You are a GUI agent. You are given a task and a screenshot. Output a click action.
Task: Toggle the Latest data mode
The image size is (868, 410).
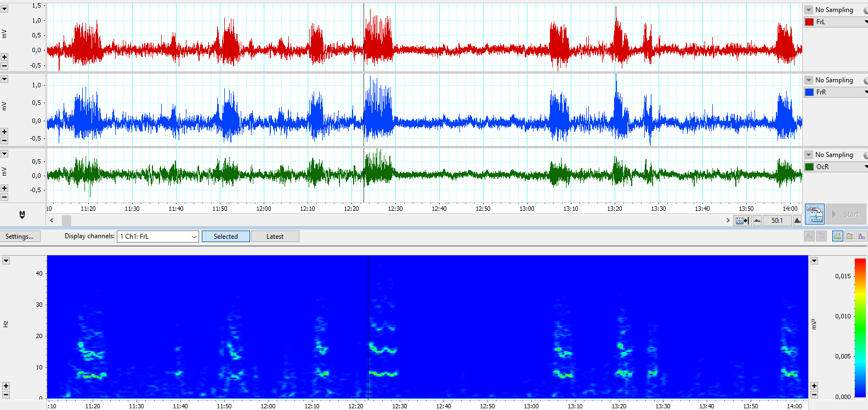(x=275, y=237)
